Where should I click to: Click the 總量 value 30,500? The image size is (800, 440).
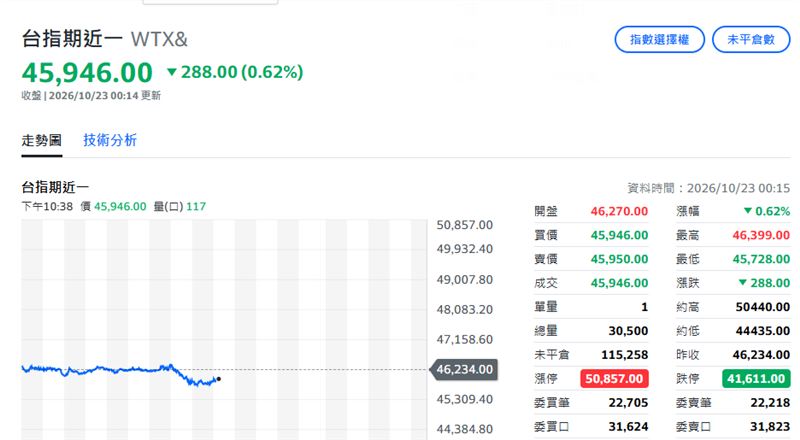click(x=628, y=331)
